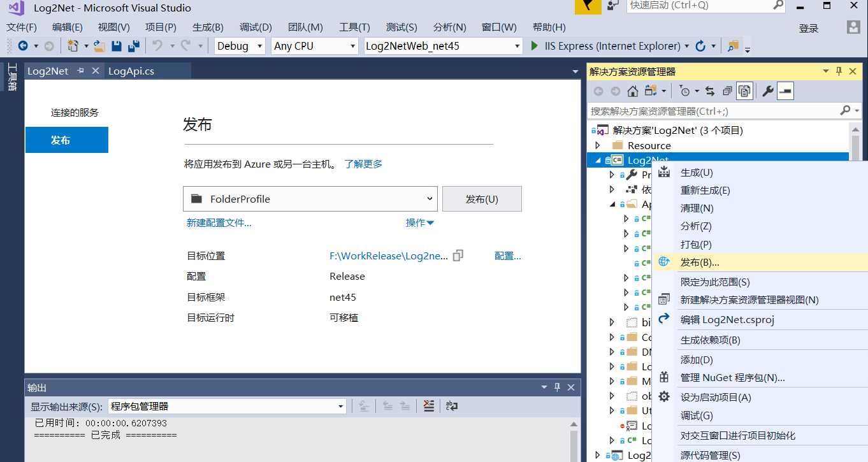Open the 工具箱 toolbox side tab
The width and height of the screenshot is (868, 462).
[12, 76]
